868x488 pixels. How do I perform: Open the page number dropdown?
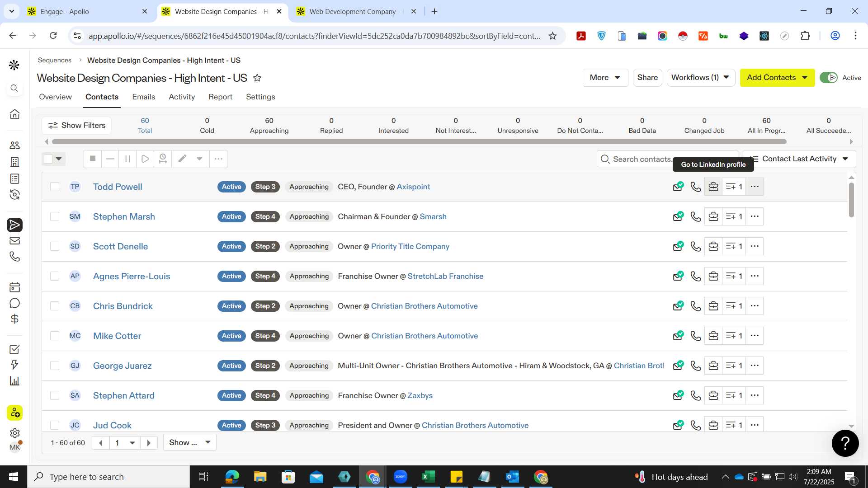coord(125,443)
